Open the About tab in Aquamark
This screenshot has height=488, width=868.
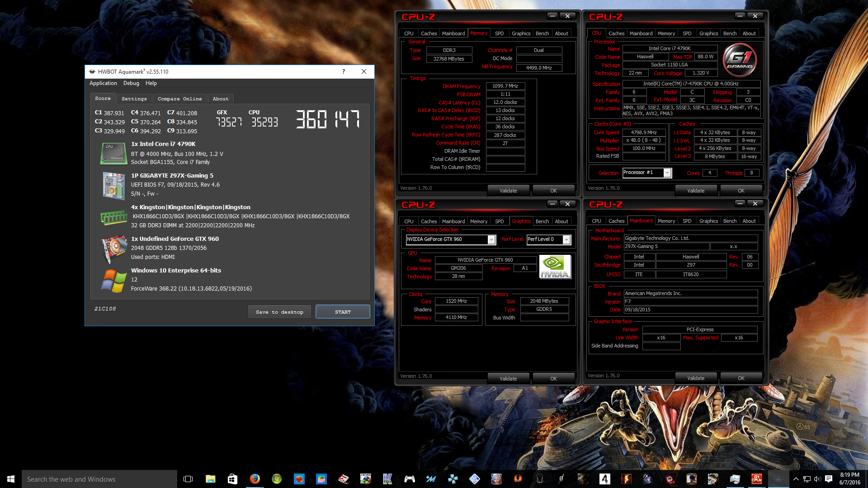(x=221, y=99)
